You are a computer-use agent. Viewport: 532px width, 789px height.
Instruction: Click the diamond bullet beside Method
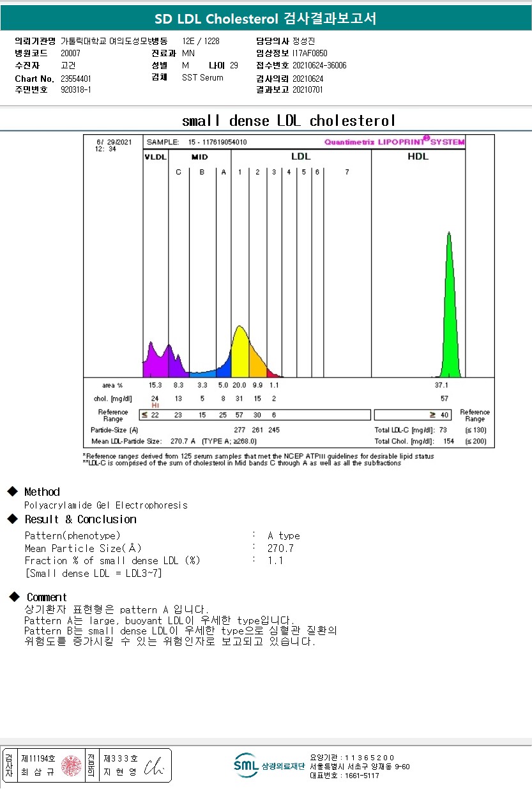[12, 491]
